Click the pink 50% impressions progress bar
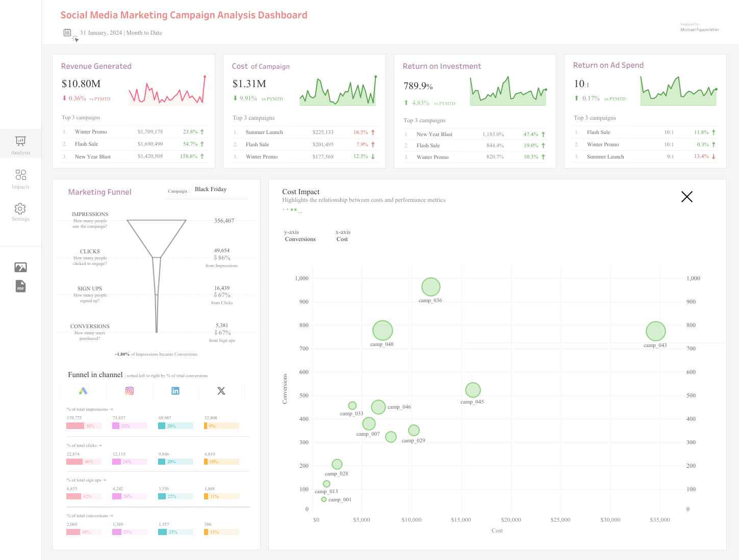 coord(84,425)
